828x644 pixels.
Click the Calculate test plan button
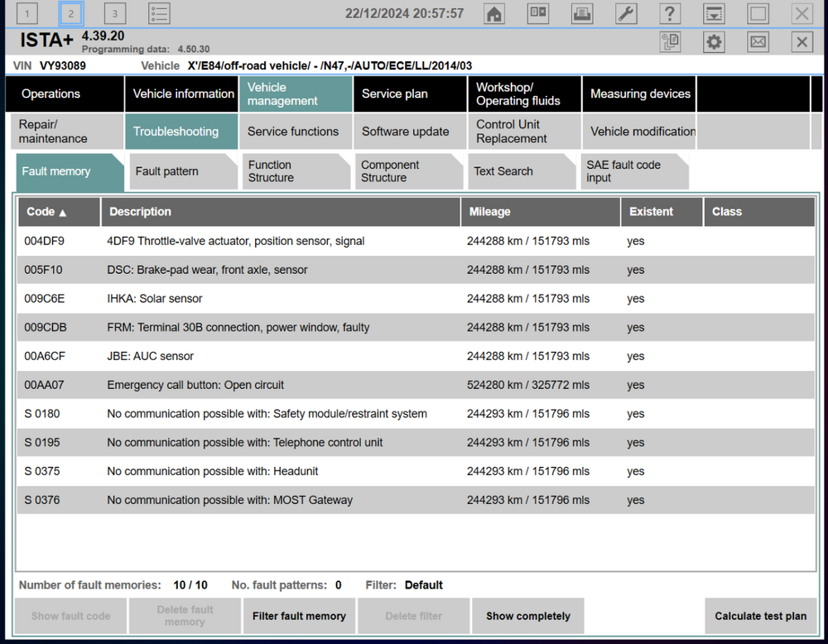(x=760, y=616)
